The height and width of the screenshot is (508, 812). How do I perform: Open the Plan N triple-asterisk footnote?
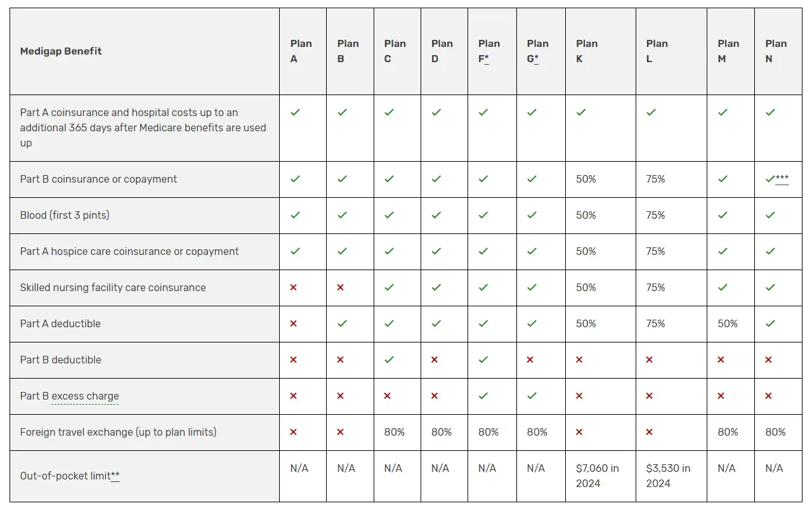tap(782, 179)
